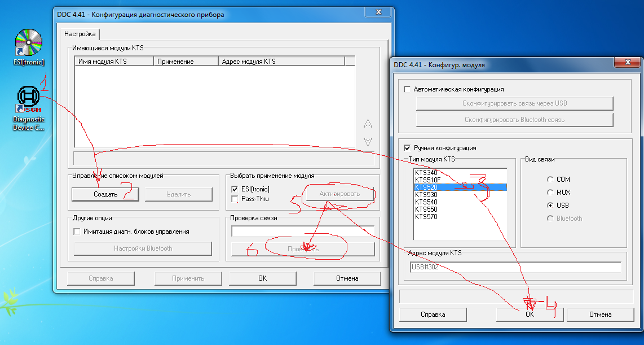Click Отмена in the main configuration window
644x345 pixels.
[347, 278]
